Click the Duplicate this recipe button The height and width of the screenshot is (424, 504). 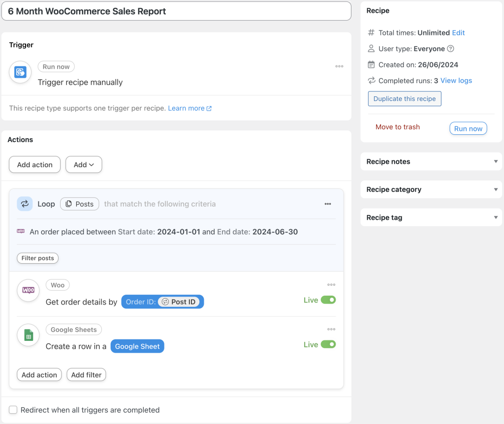tap(404, 98)
